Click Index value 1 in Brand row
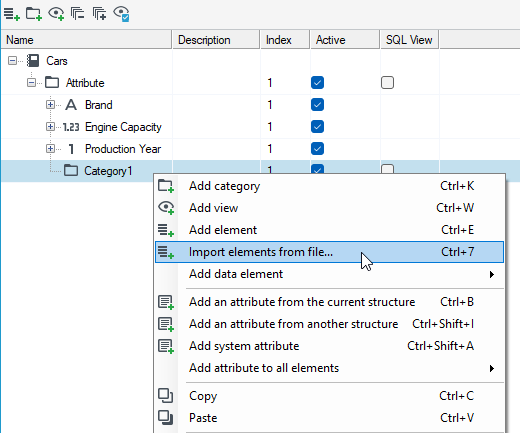 pyautogui.click(x=270, y=105)
